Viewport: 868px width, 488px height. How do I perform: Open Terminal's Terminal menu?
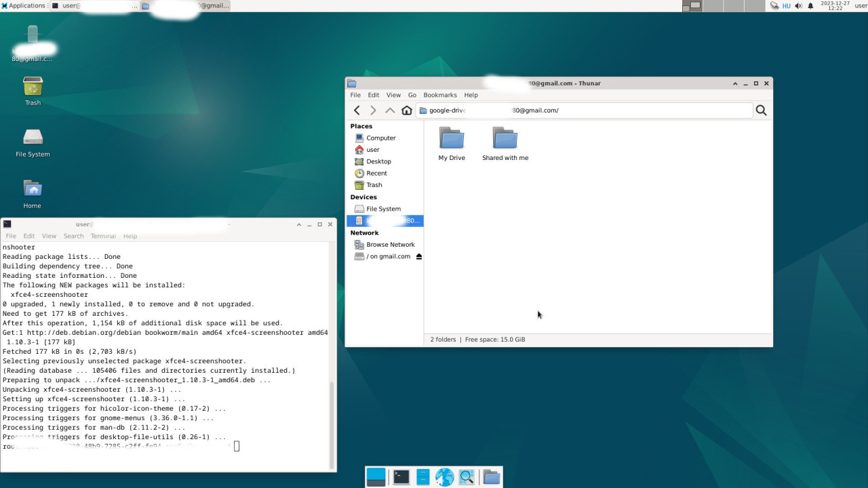(x=103, y=236)
